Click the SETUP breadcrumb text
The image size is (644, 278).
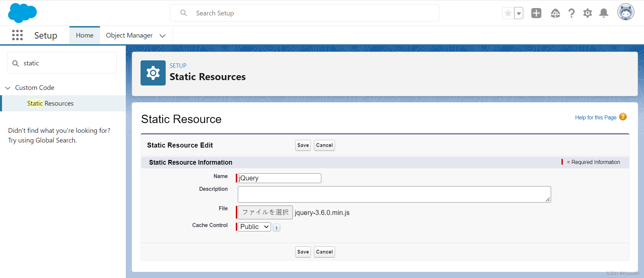(x=178, y=66)
